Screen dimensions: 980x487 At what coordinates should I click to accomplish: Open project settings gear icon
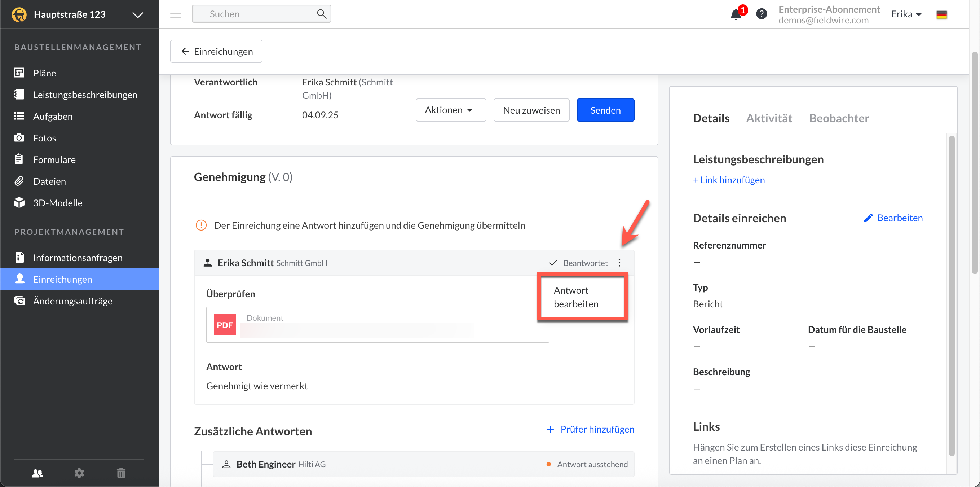(79, 473)
